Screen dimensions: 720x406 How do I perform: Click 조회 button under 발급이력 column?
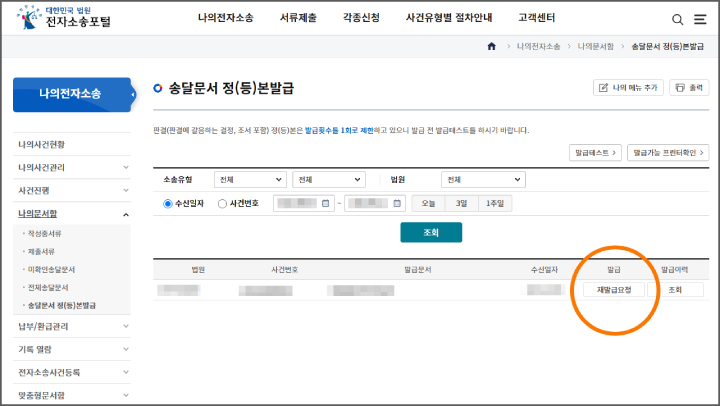[675, 290]
